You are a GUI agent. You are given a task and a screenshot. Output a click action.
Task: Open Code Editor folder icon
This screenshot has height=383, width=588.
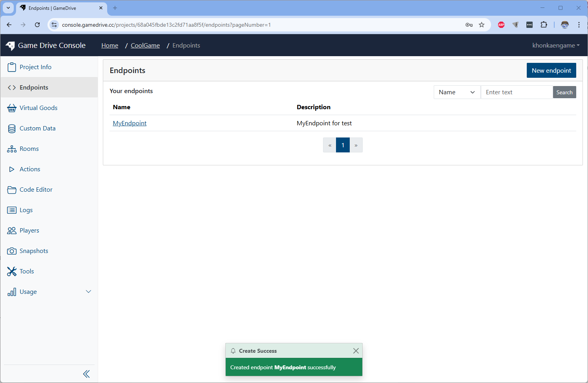[12, 189]
